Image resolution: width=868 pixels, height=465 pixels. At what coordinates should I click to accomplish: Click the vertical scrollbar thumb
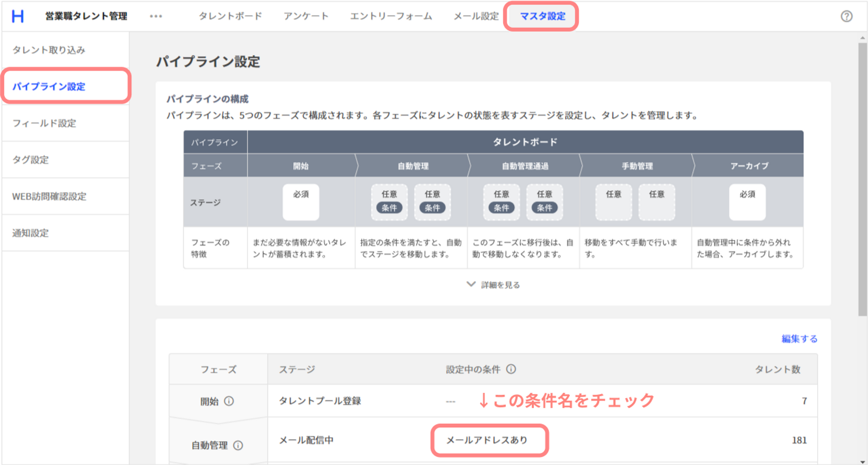[862, 179]
